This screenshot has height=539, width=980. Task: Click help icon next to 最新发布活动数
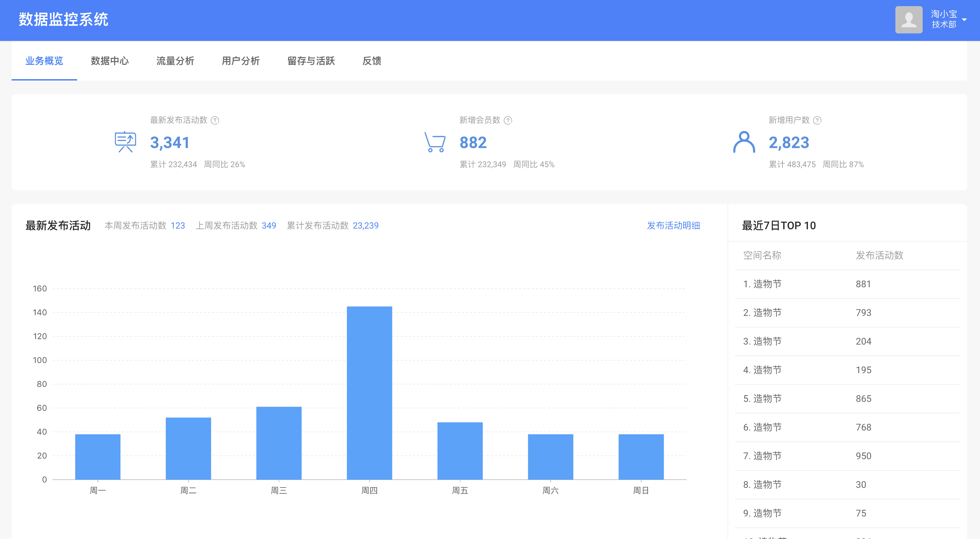(215, 120)
